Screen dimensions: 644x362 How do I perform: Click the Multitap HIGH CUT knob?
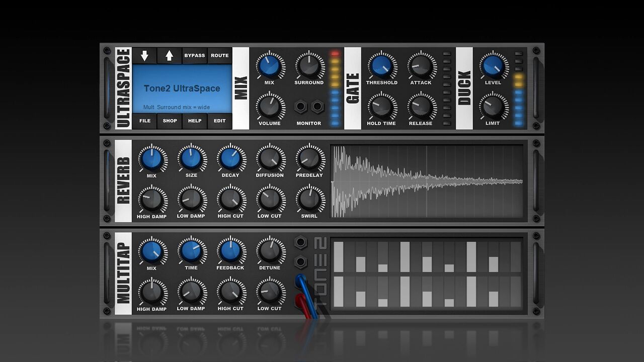coord(230,292)
